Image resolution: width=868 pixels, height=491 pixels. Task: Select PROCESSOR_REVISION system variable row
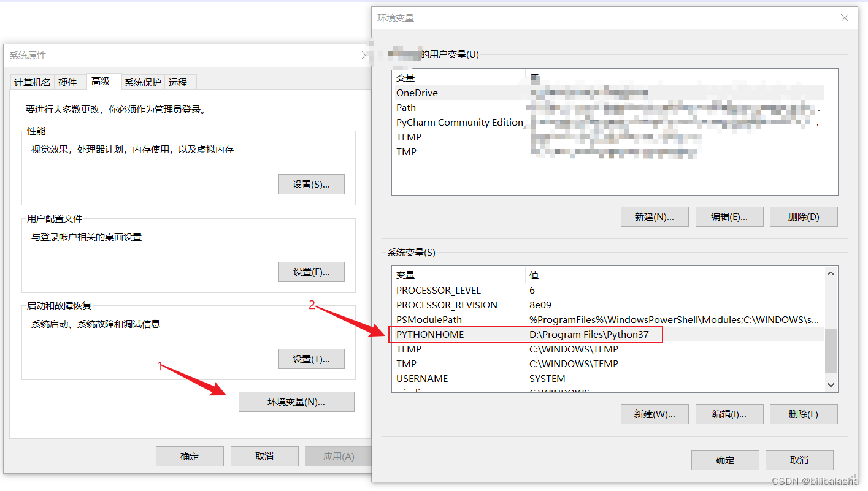608,305
